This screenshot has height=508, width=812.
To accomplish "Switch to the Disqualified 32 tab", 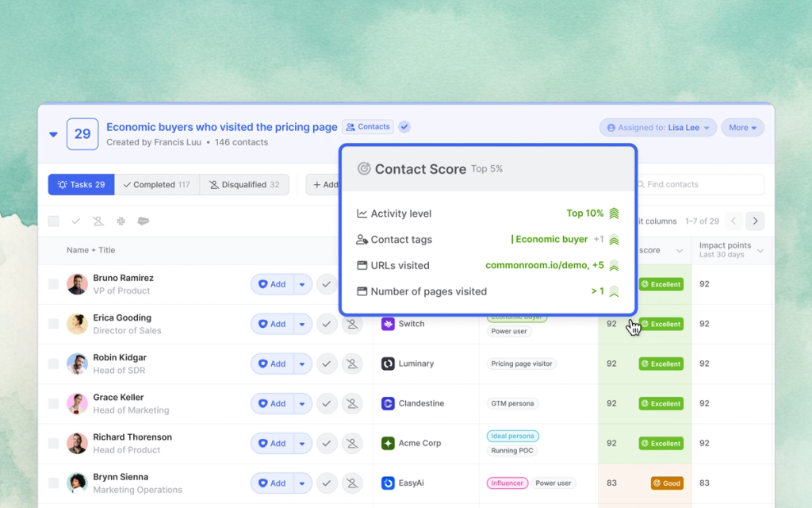I will coord(244,184).
